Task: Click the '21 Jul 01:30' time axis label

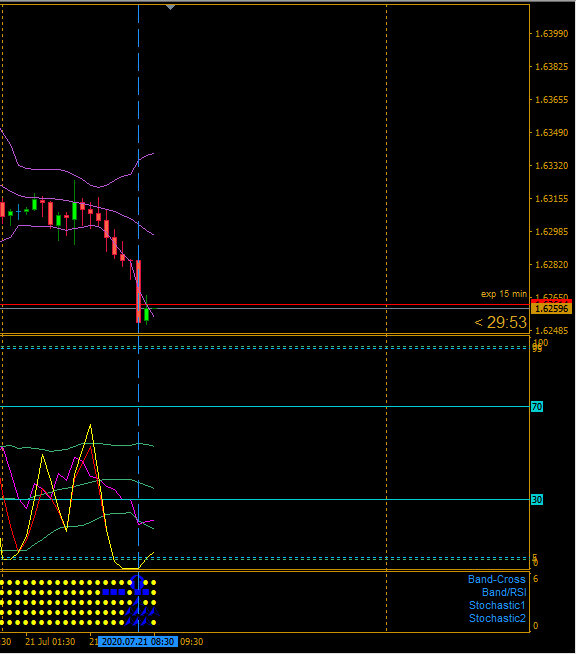Action: (x=50, y=641)
